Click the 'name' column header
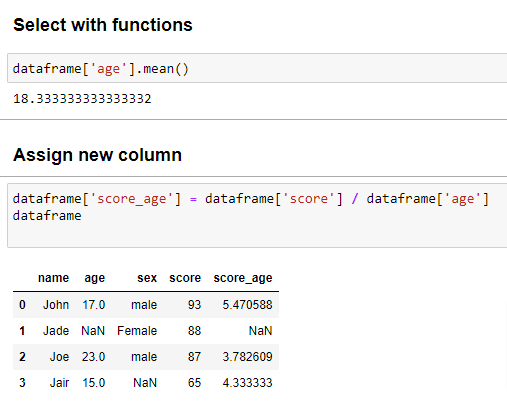Screen dimensions: 507x409 coord(53,278)
